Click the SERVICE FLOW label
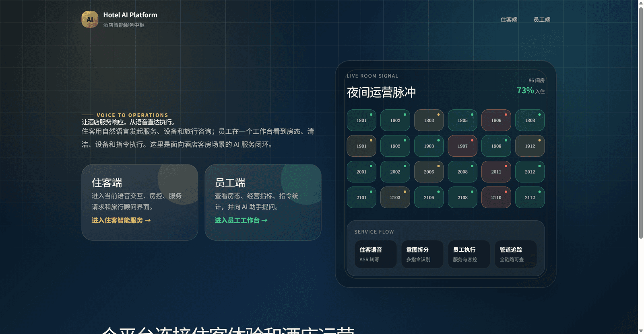 [374, 232]
